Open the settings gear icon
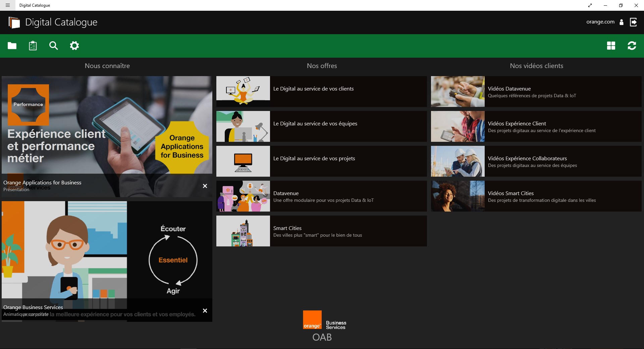 tap(74, 46)
